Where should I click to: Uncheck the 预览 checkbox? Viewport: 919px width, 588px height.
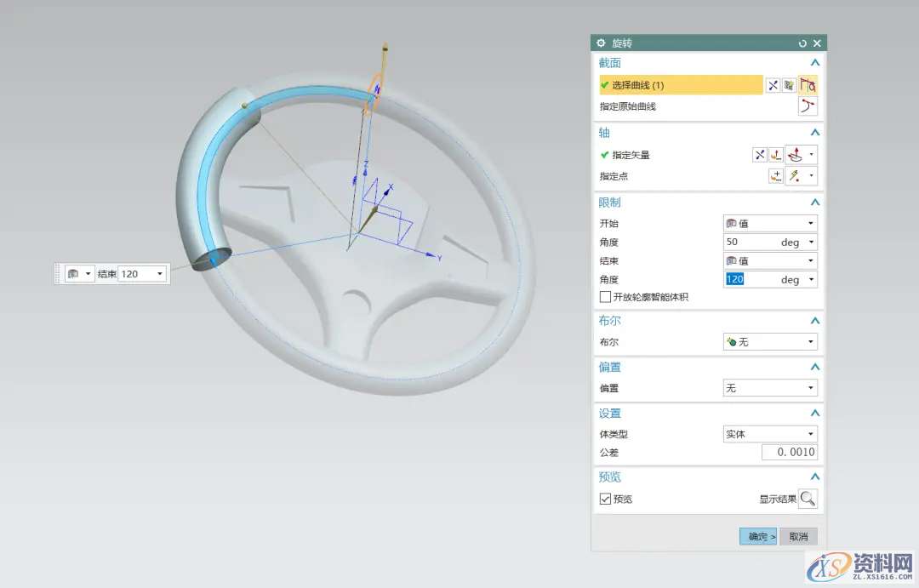click(606, 500)
